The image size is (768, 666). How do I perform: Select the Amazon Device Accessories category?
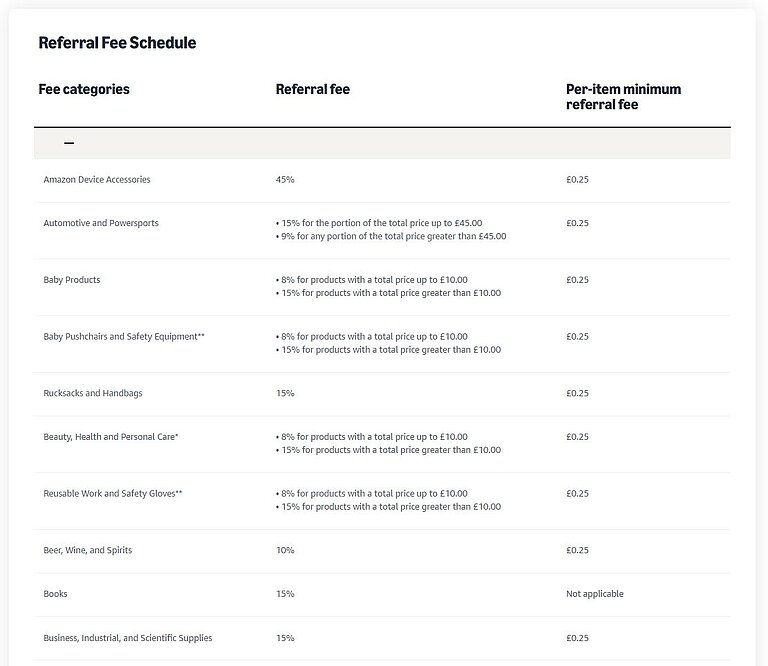pos(97,180)
